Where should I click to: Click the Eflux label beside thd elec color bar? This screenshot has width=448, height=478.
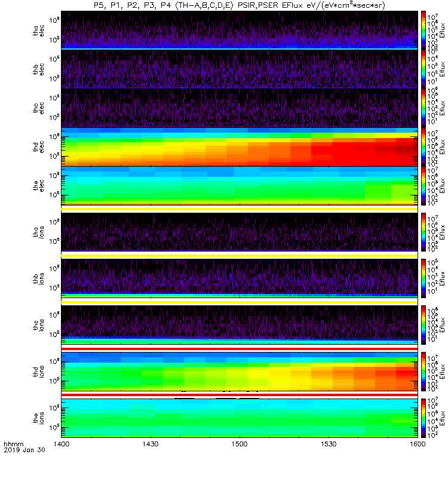tap(442, 147)
